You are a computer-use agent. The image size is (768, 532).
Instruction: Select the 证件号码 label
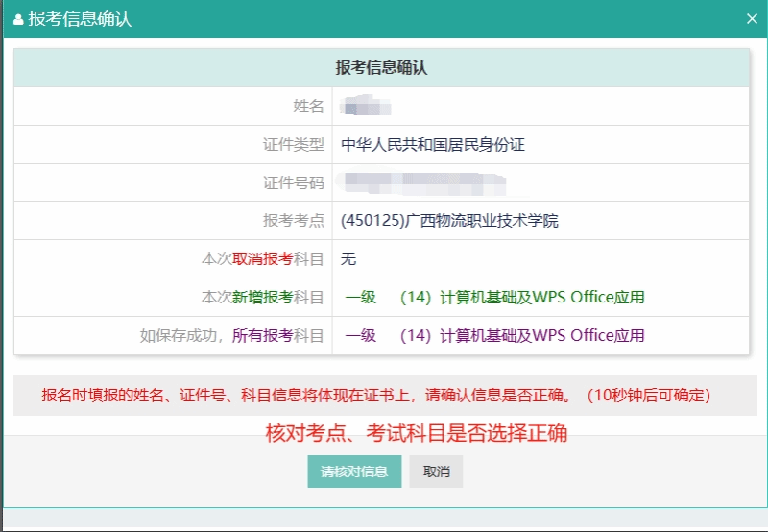[293, 182]
